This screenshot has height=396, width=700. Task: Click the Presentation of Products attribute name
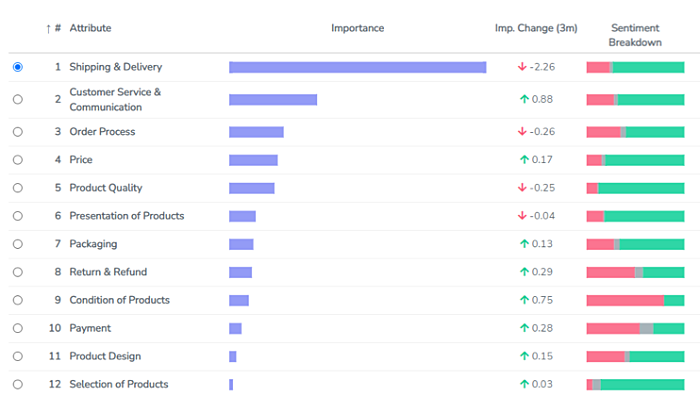pyautogui.click(x=127, y=216)
